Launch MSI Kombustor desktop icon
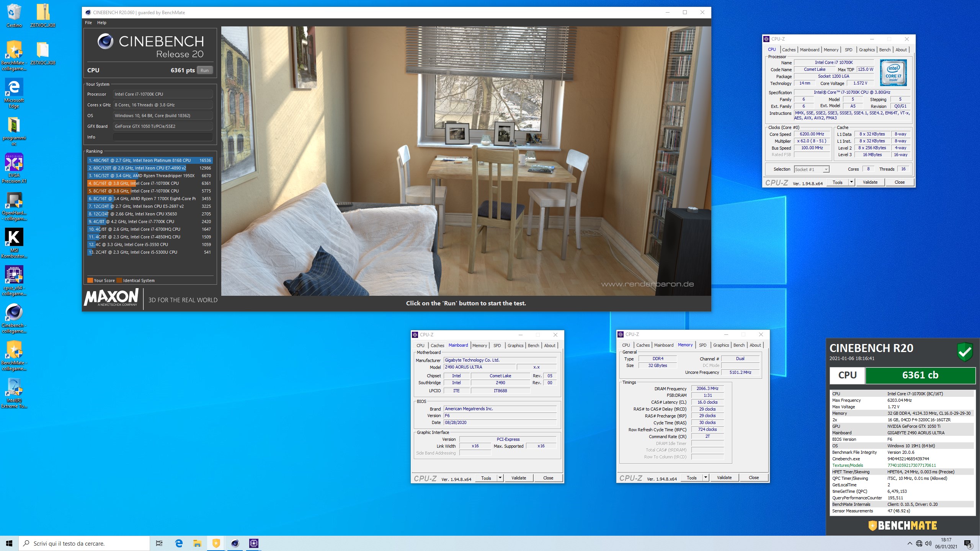Viewport: 980px width, 551px height. 14,243
